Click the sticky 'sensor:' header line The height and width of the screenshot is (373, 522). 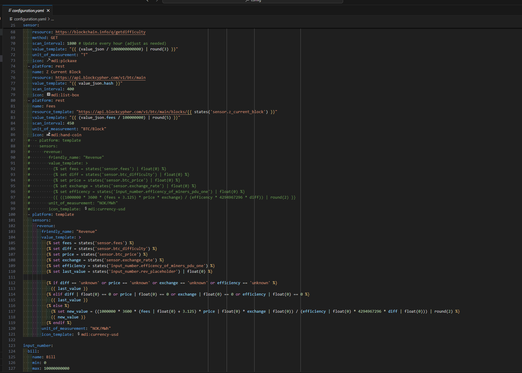coord(31,25)
